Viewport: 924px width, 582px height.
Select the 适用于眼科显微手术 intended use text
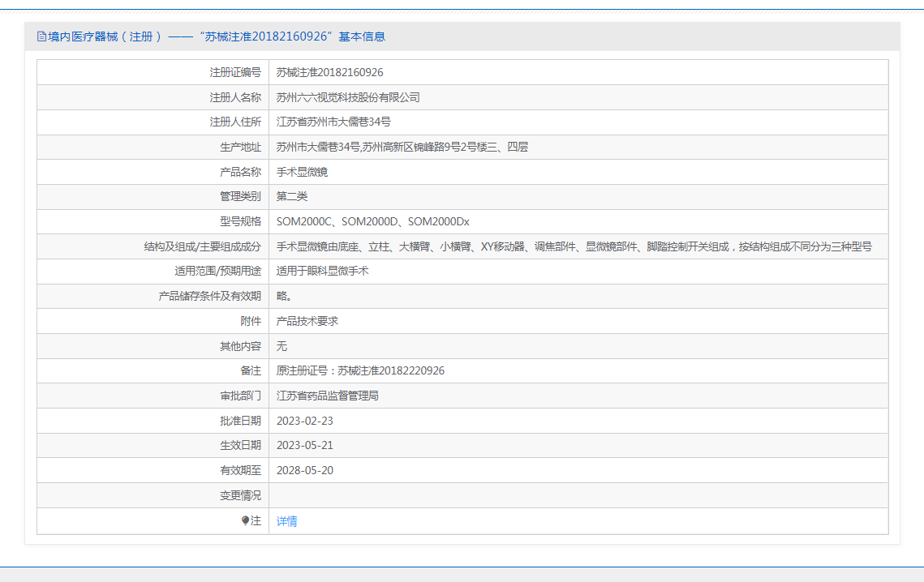click(322, 271)
